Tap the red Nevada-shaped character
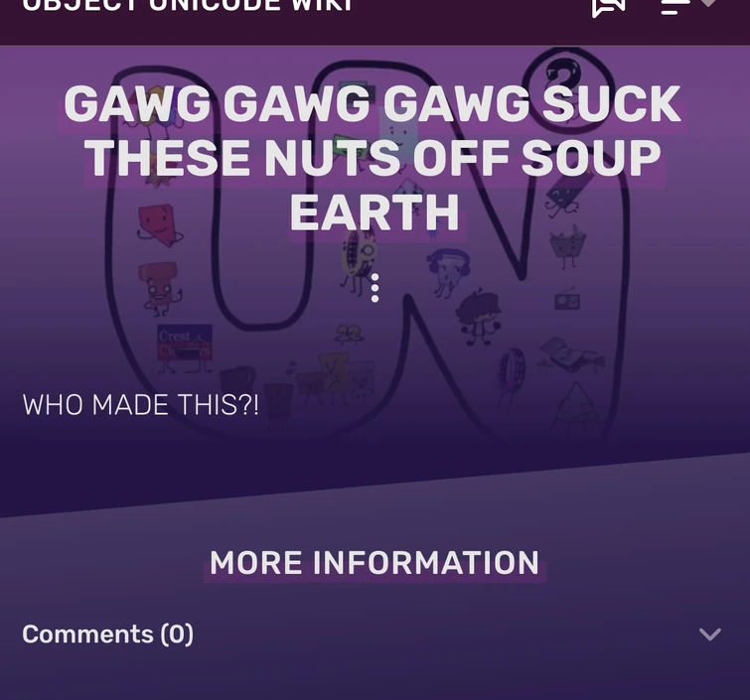This screenshot has height=700, width=750. click(x=159, y=224)
